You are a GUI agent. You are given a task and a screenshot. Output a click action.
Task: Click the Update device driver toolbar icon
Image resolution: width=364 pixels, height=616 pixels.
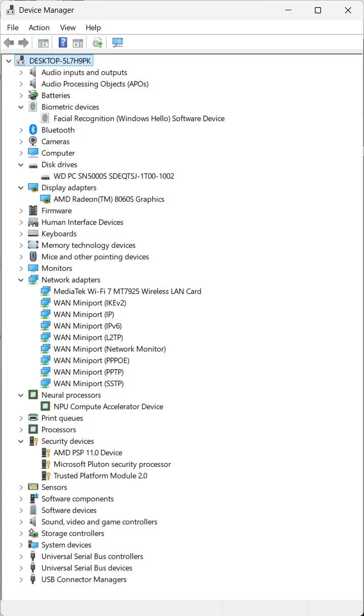tap(97, 43)
